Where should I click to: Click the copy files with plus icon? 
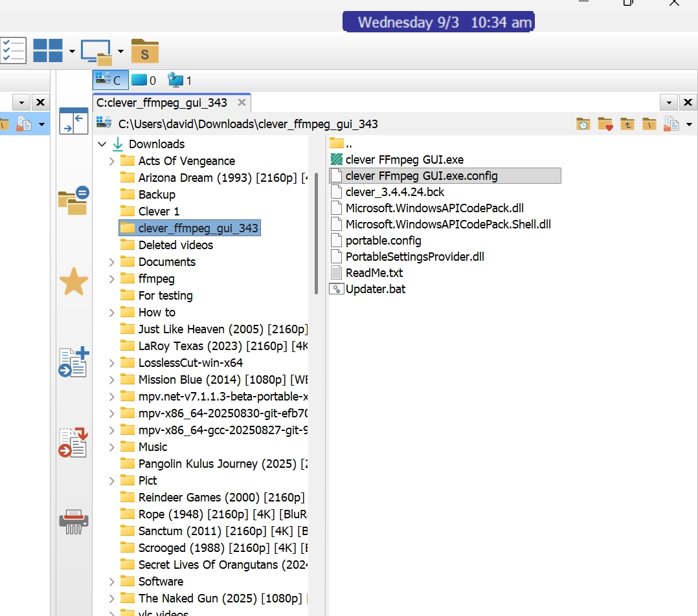(x=73, y=362)
